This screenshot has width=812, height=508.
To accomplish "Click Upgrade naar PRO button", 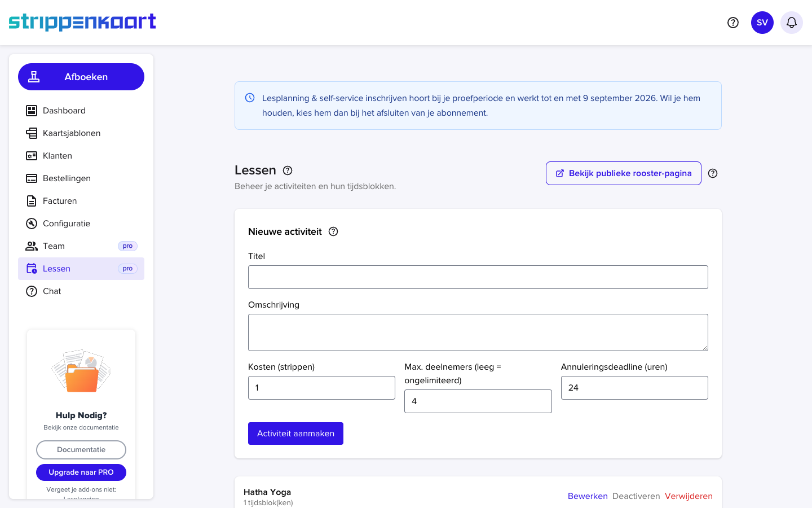I will click(81, 472).
